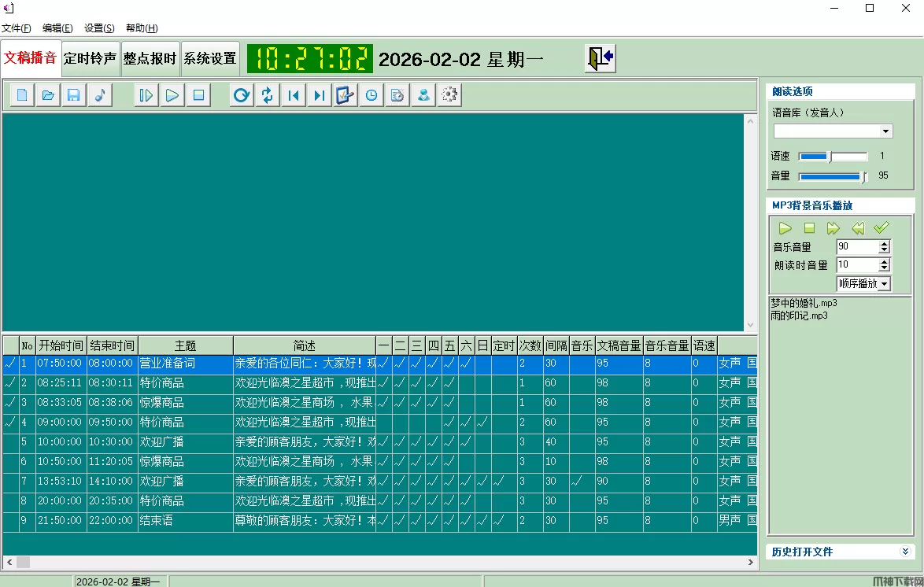The width and height of the screenshot is (924, 587).
Task: Click the gear settings toolbar icon
Action: tap(449, 95)
